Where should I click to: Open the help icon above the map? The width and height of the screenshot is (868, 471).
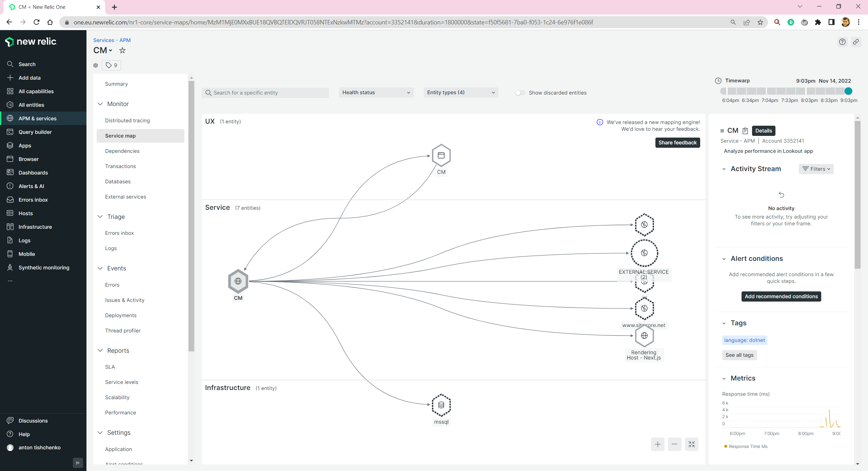tap(842, 42)
